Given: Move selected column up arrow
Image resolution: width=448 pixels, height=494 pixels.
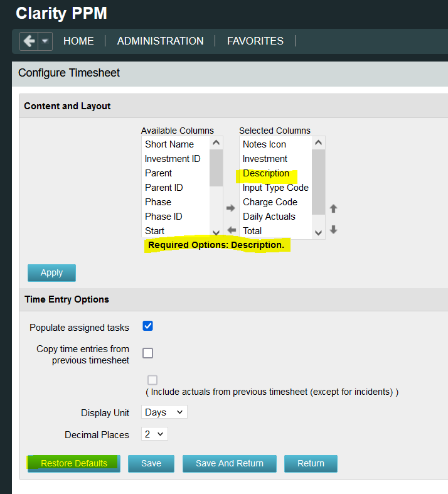Looking at the screenshot, I should (333, 208).
